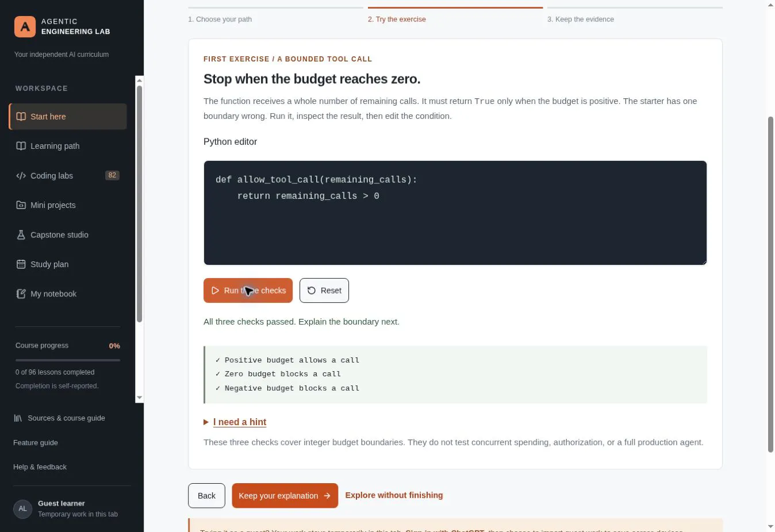This screenshot has height=532, width=775.
Task: Click the main page scrollbar thumb
Action: point(771,284)
